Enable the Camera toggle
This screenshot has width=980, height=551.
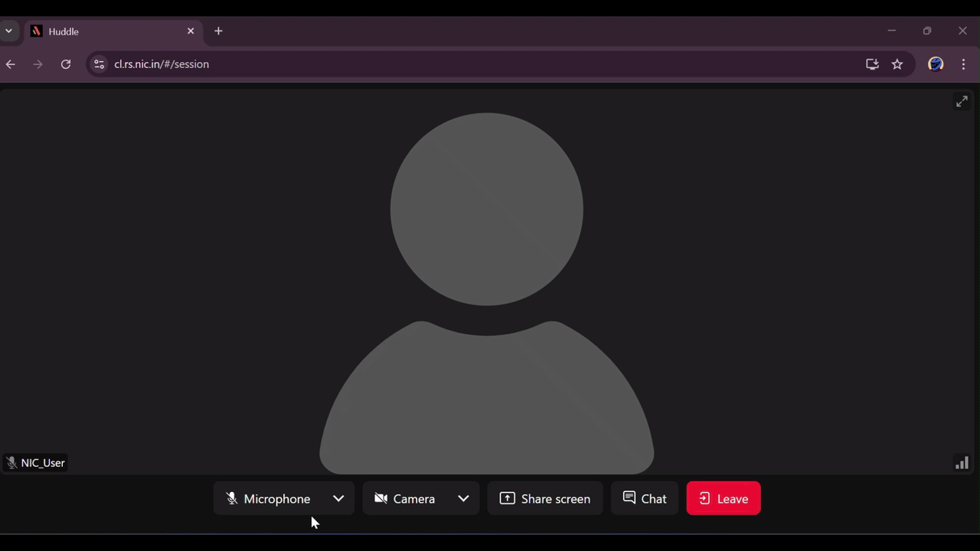(404, 498)
